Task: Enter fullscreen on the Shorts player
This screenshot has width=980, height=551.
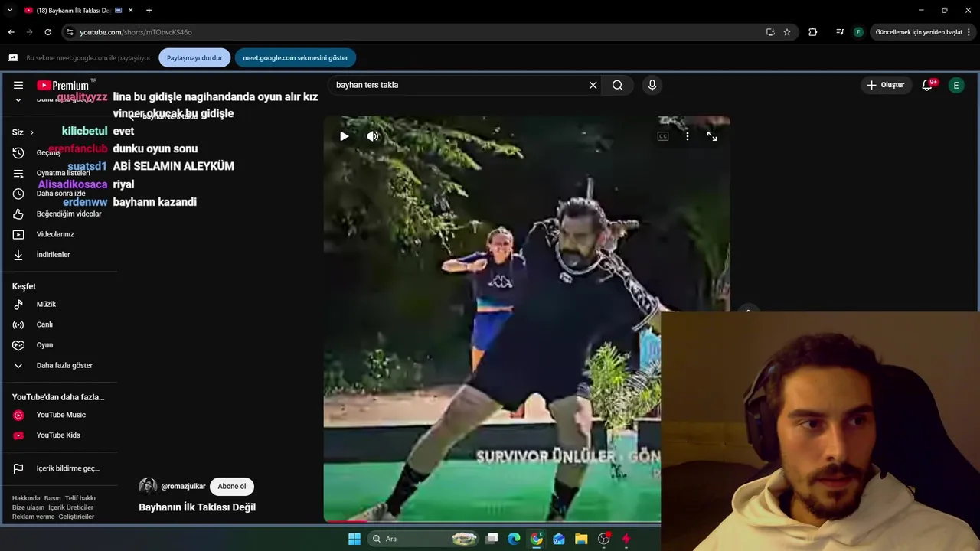Action: [712, 136]
